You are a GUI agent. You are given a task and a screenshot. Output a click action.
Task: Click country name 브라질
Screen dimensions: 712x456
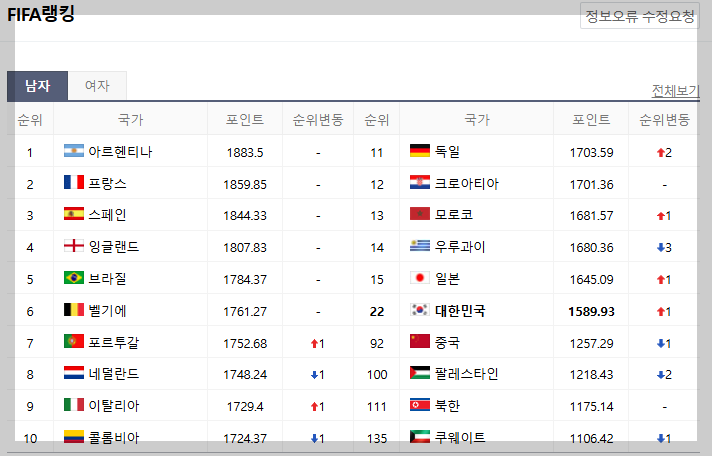[107, 278]
